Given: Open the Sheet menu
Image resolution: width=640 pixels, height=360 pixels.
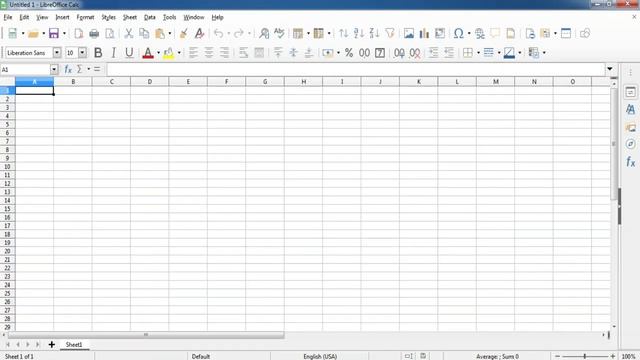Looking at the screenshot, I should (130, 17).
